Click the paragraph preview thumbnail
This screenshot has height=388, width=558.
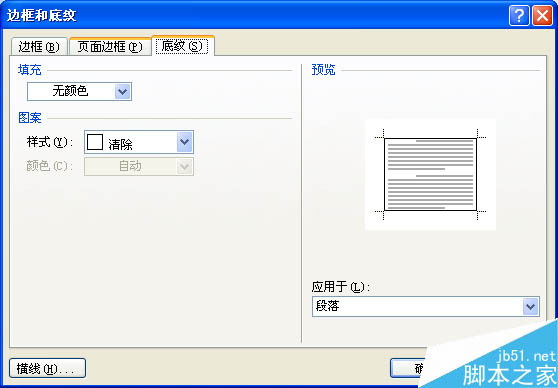[x=430, y=174]
